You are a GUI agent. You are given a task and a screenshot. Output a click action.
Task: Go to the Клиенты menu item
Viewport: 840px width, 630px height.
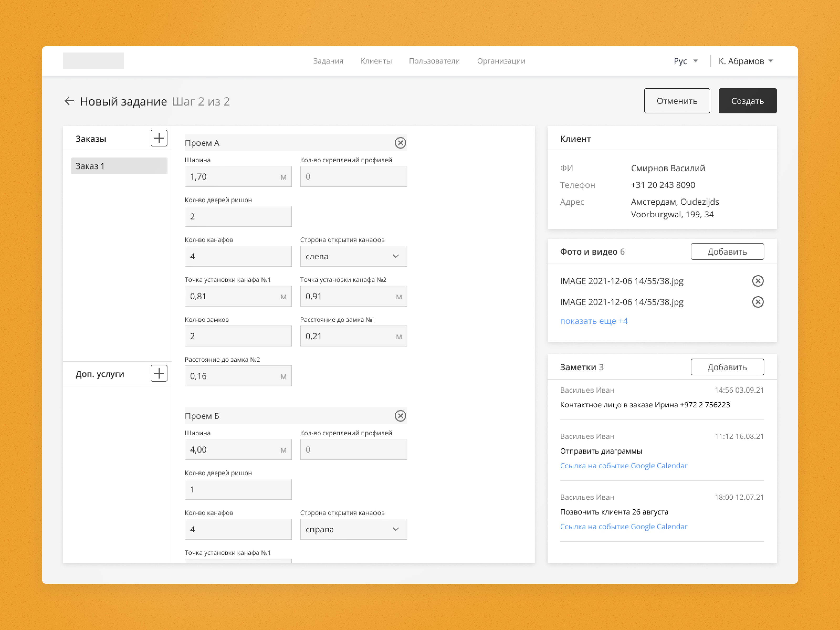pos(376,61)
